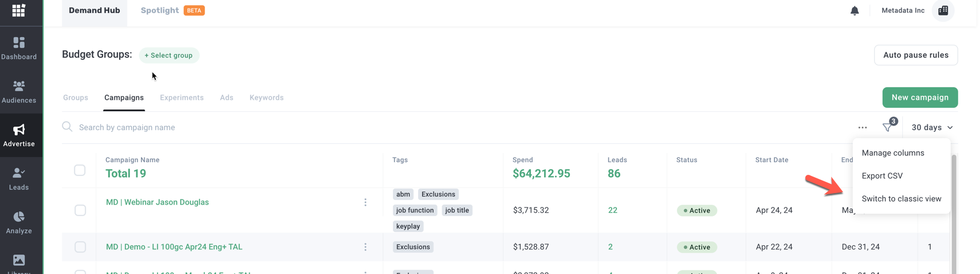Go to Audiences in the sidebar

[19, 92]
